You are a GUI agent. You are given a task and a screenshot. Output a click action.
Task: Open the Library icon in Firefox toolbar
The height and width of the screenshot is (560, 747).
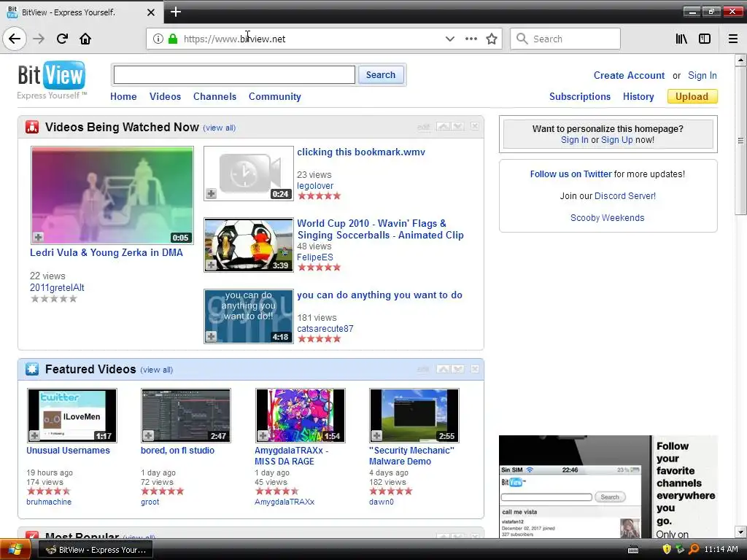[x=681, y=39]
